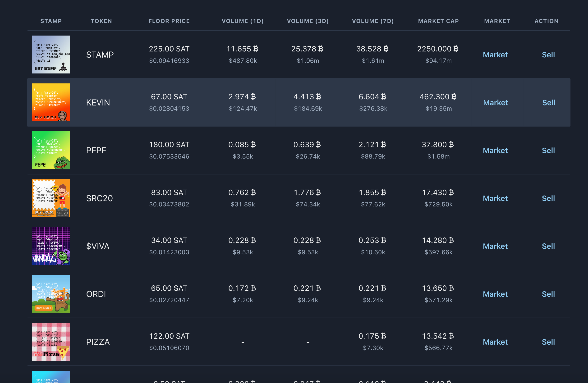Open Market link for STAMP token
The image size is (588, 383).
[x=495, y=55]
